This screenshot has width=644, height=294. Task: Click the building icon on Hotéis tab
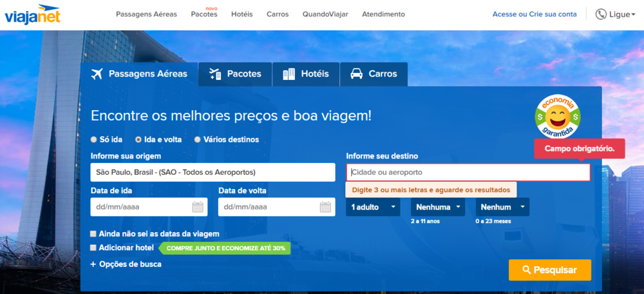point(289,74)
